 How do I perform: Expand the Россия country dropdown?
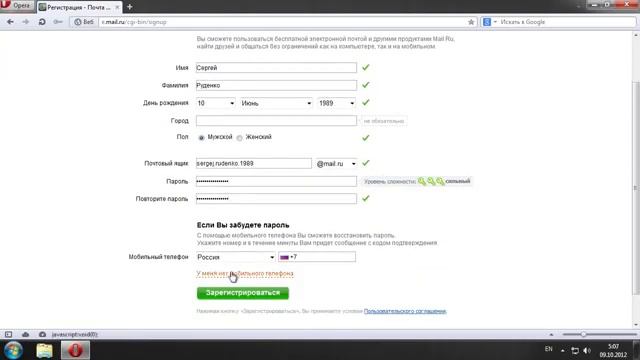236,257
